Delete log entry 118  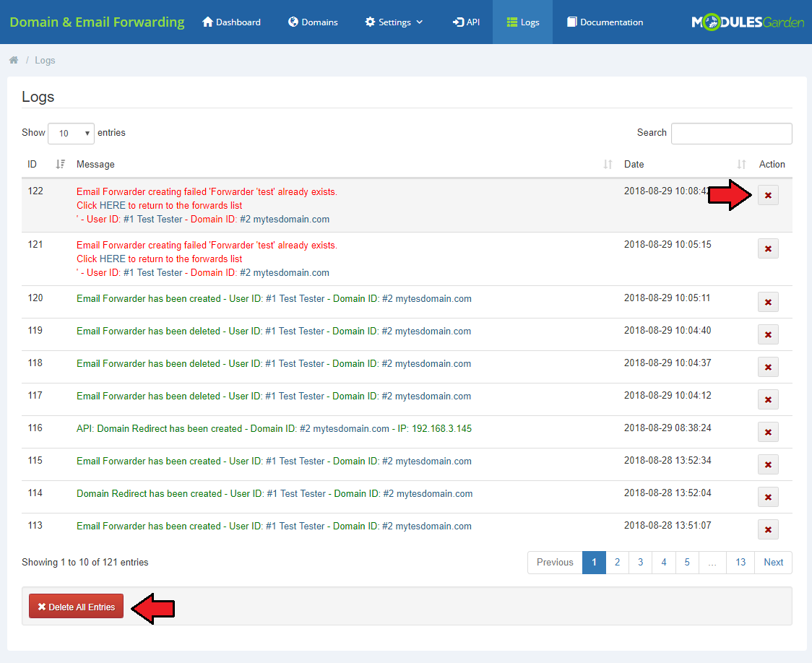point(768,367)
